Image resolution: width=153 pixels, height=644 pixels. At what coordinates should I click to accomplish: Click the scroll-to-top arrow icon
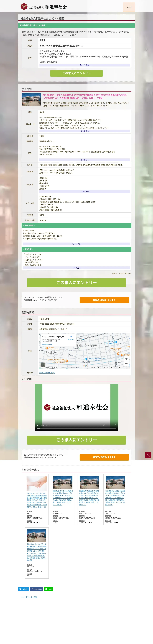[148, 455]
